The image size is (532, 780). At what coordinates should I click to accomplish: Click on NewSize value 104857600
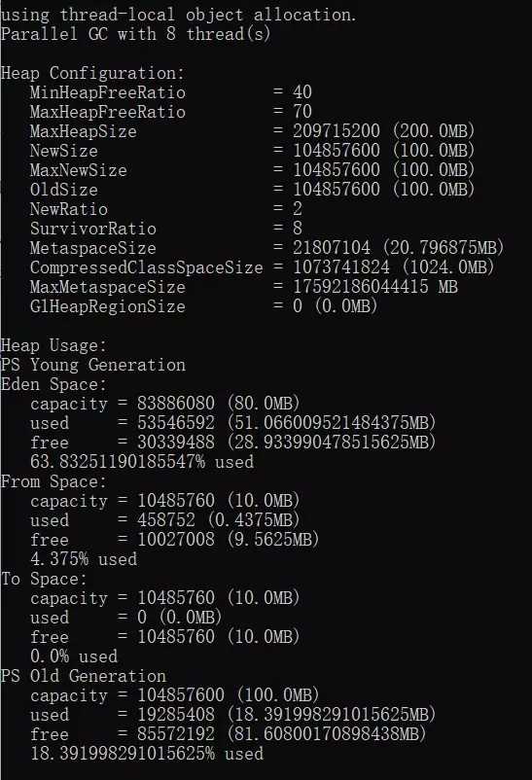[x=336, y=151]
